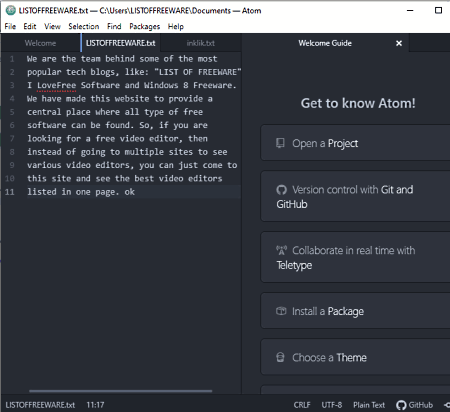Select the Welcome Guide tab
The width and height of the screenshot is (450, 412).
coord(325,43)
